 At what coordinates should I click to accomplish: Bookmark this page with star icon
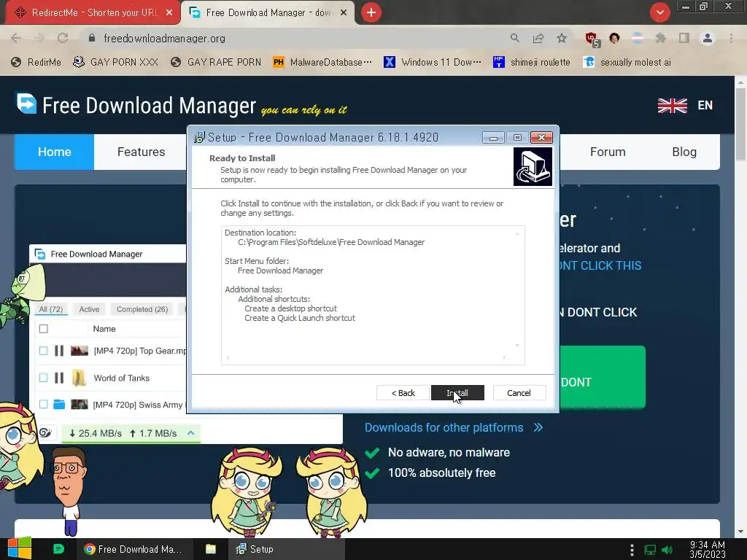[x=562, y=38]
